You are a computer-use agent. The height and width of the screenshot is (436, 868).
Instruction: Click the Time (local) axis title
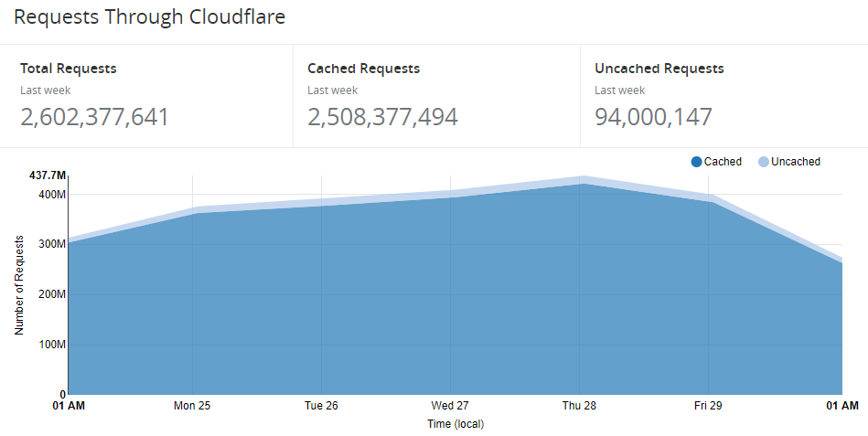pos(455,424)
